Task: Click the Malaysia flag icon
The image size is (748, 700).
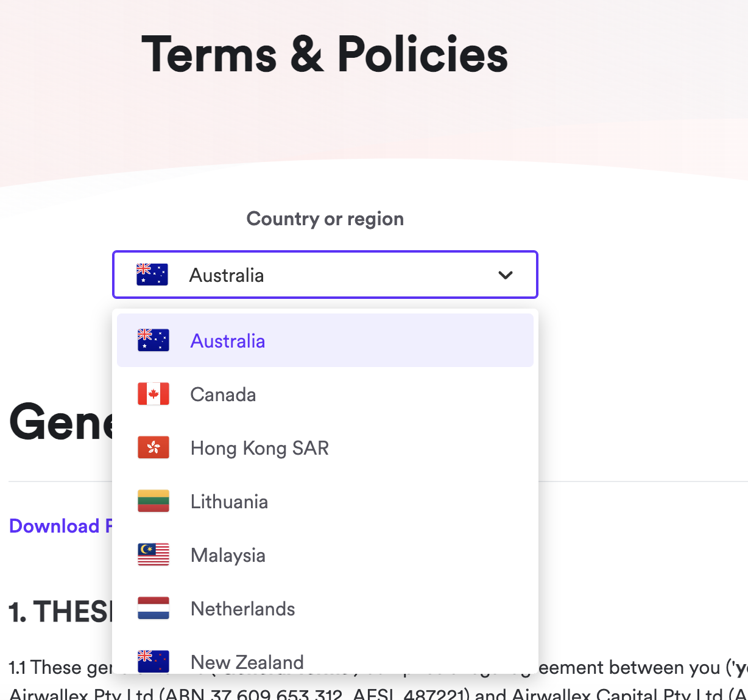Action: point(153,555)
